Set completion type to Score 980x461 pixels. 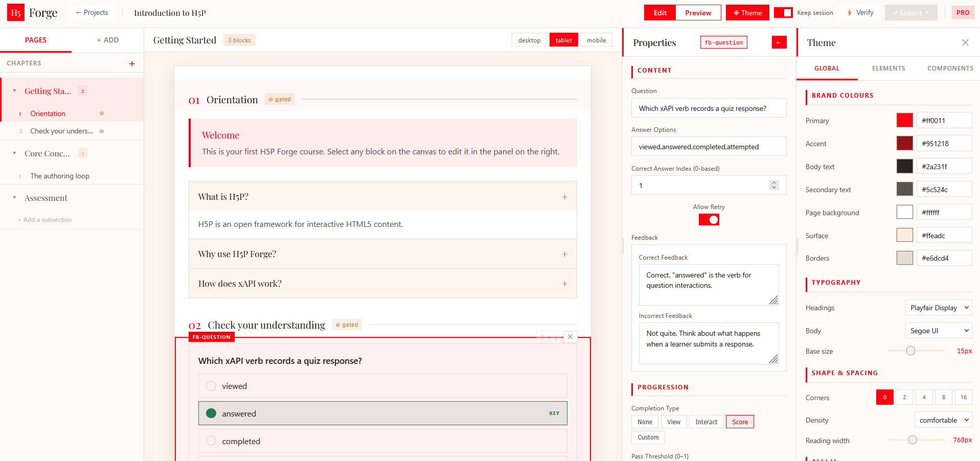(740, 422)
